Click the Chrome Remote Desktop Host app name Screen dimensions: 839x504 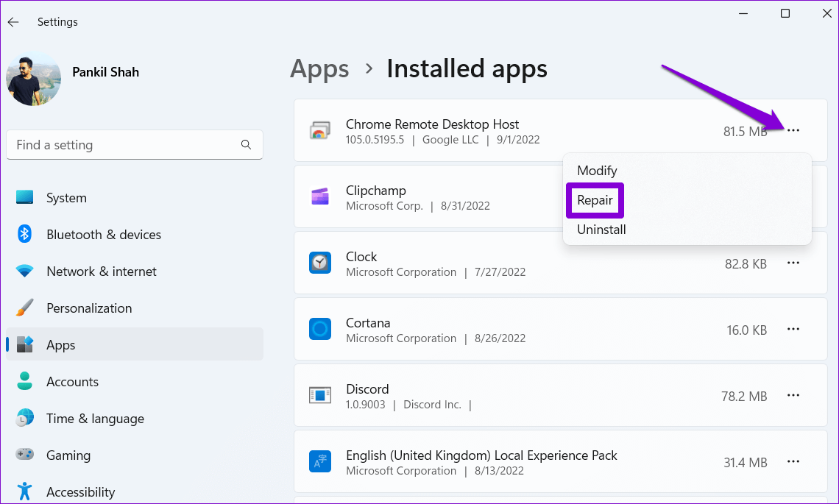[x=432, y=124]
